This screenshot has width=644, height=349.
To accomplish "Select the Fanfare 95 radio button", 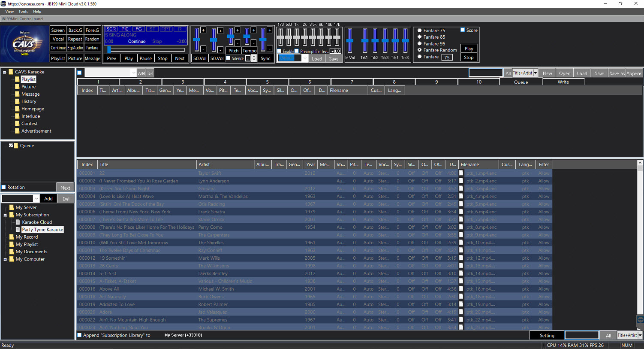I will point(420,43).
